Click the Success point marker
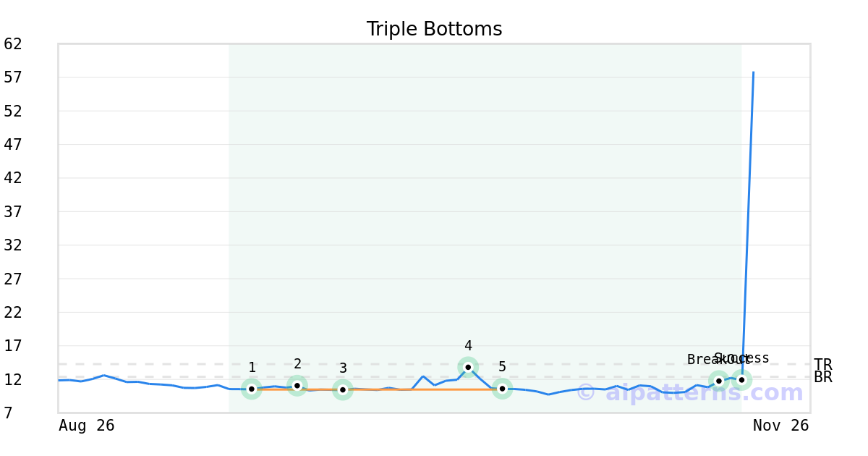This screenshot has height=456, width=868. click(741, 379)
